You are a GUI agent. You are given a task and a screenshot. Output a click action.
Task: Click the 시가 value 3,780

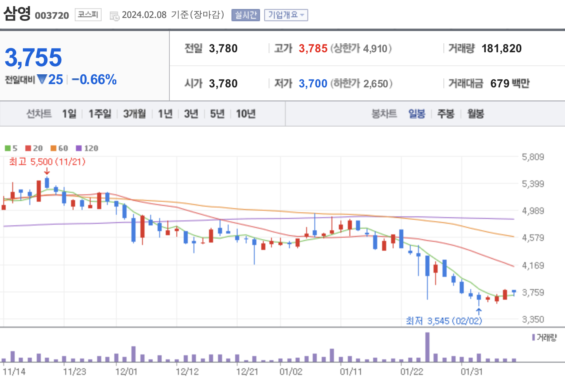[x=223, y=84]
